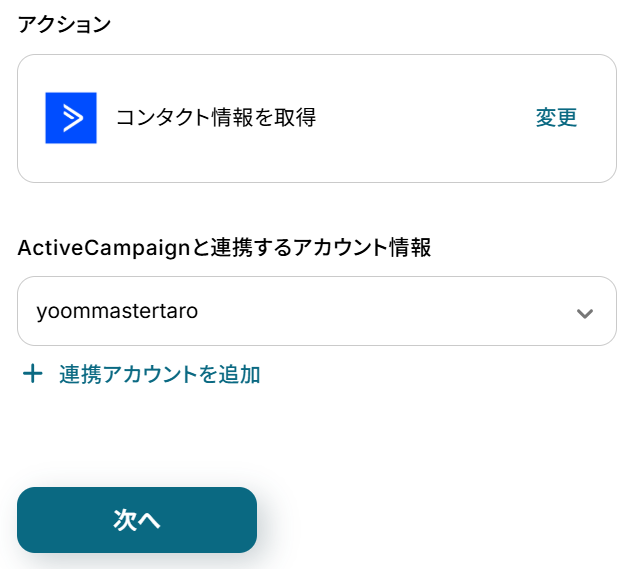Tap the ActiveCampaign app icon in the action card
Screen dimensions: 631x569
pyautogui.click(x=71, y=118)
